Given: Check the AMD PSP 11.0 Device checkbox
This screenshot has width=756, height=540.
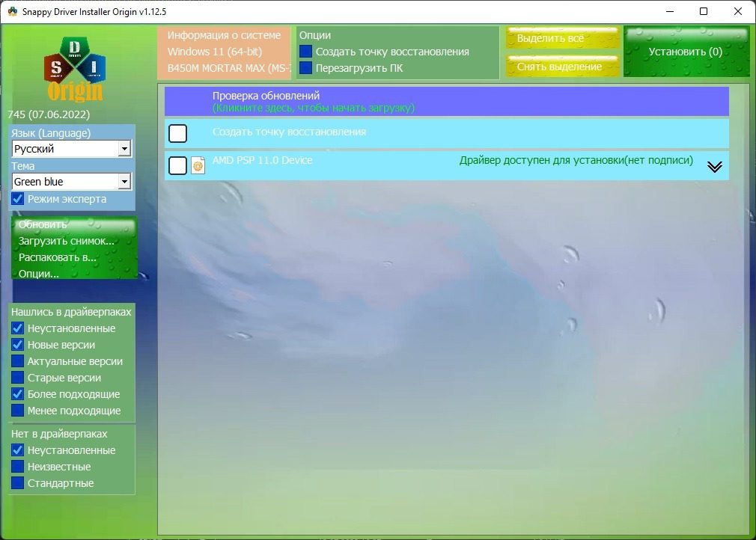Looking at the screenshot, I should [177, 165].
